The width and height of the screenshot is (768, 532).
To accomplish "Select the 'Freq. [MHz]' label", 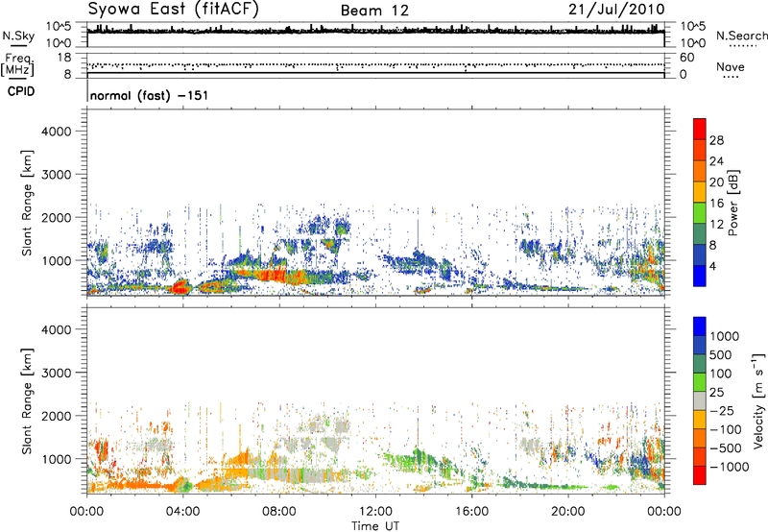I will [17, 65].
